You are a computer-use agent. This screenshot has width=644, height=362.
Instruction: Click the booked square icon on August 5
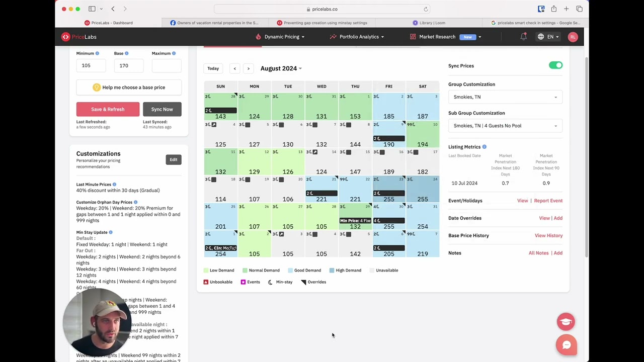pos(248,125)
